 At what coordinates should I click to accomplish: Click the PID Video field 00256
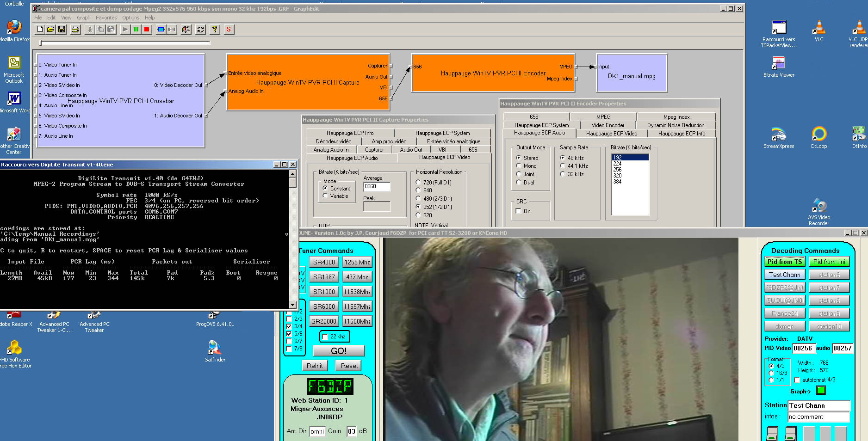tap(803, 348)
